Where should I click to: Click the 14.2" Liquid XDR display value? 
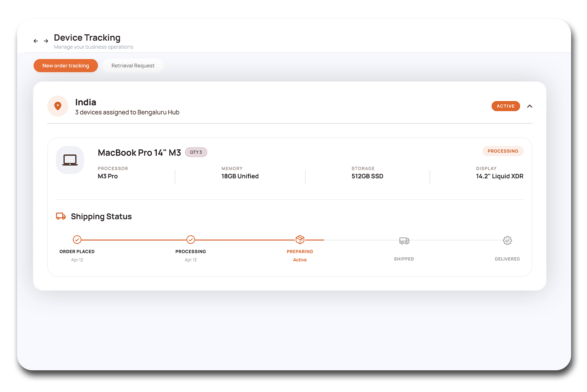pyautogui.click(x=500, y=176)
